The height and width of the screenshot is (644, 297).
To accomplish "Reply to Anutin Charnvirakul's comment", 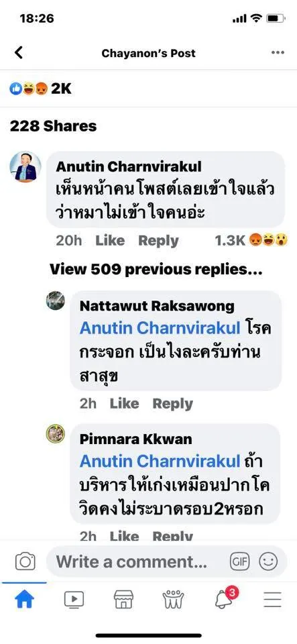I will pyautogui.click(x=158, y=241).
